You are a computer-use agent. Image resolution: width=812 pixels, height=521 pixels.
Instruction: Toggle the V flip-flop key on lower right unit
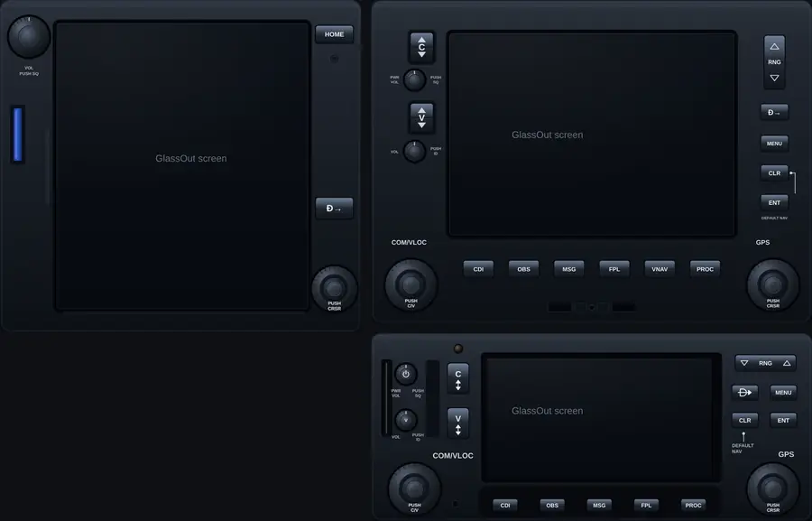[457, 424]
